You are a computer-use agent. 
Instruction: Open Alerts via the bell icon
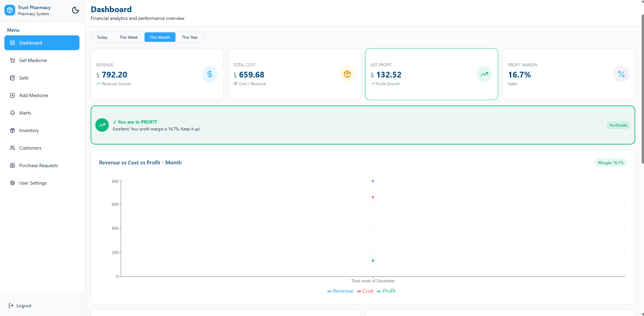pos(12,113)
